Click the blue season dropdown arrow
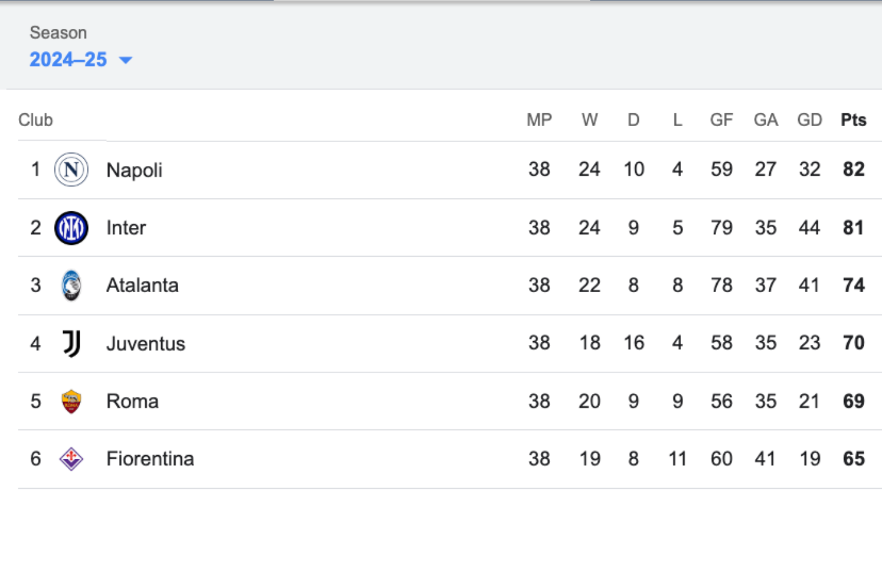The width and height of the screenshot is (882, 588). (x=126, y=60)
